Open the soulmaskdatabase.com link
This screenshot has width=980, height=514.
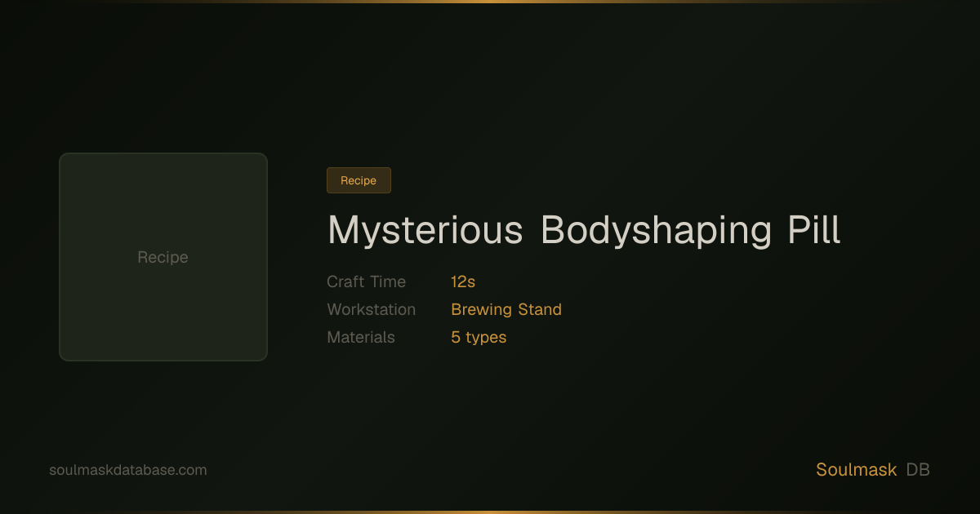pos(128,470)
